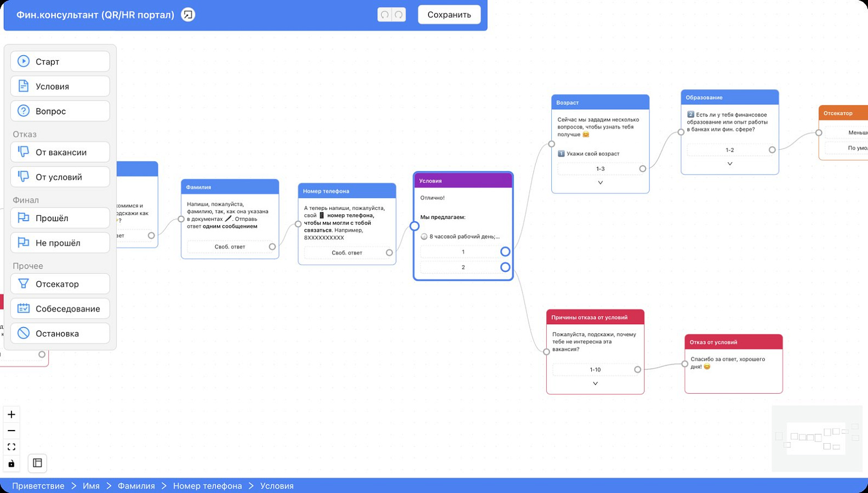
Task: Click output port of option 1 in Условия node
Action: click(505, 251)
